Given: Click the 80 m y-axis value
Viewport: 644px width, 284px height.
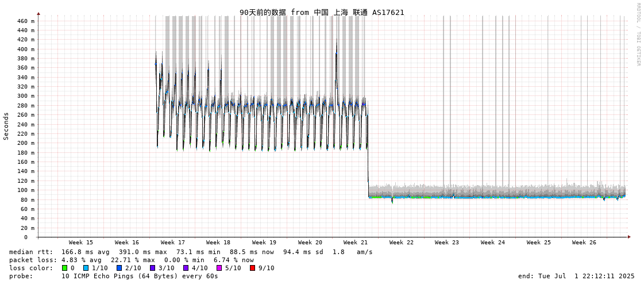Looking at the screenshot, I should point(28,199).
